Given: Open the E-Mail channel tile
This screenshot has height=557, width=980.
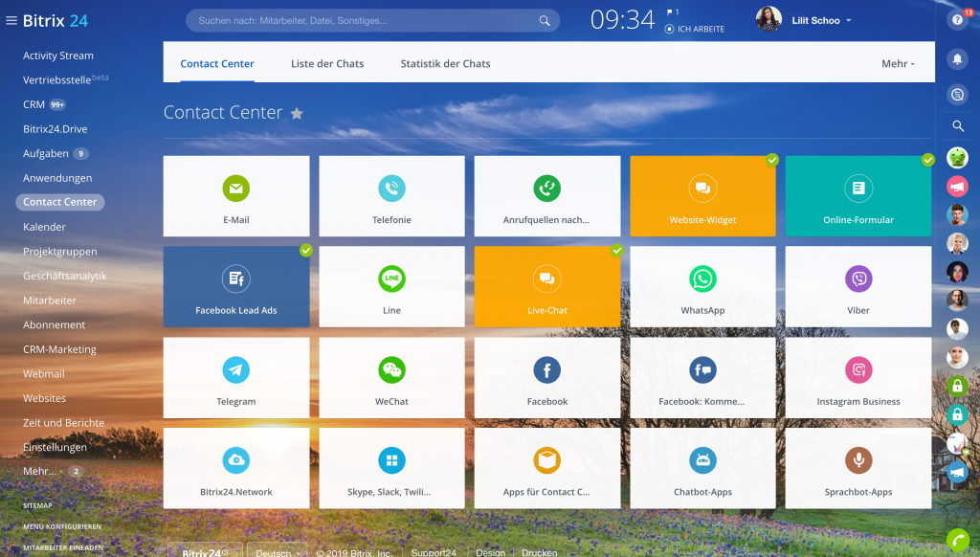Looking at the screenshot, I should [x=236, y=196].
